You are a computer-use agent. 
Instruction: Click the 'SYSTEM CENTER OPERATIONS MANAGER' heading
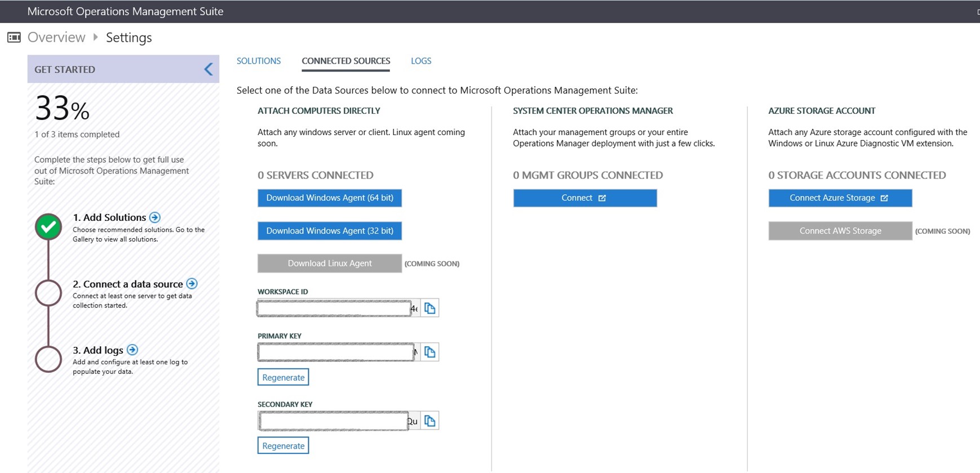[x=593, y=111]
